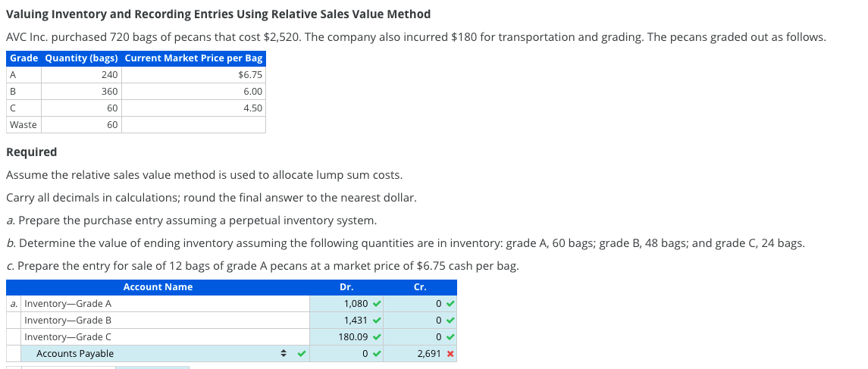Click the Accounts Payable debit field
Screen dimensions: 868x369
pyautogui.click(x=346, y=354)
